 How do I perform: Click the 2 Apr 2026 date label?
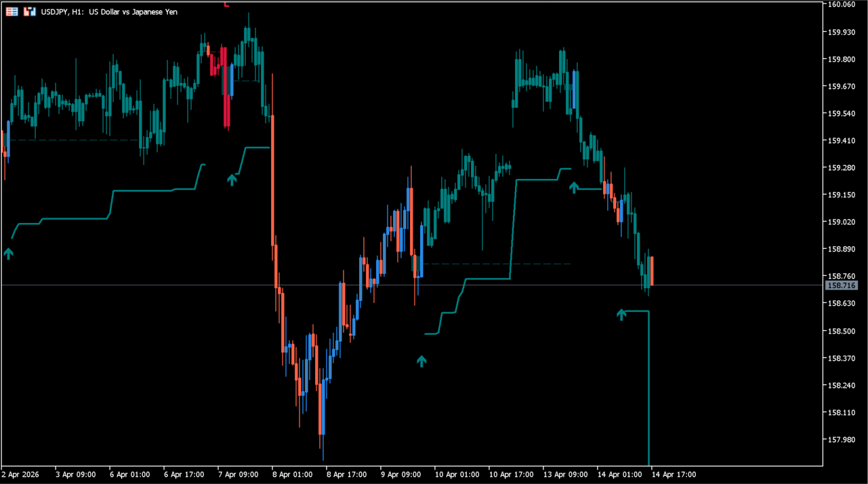[21, 475]
